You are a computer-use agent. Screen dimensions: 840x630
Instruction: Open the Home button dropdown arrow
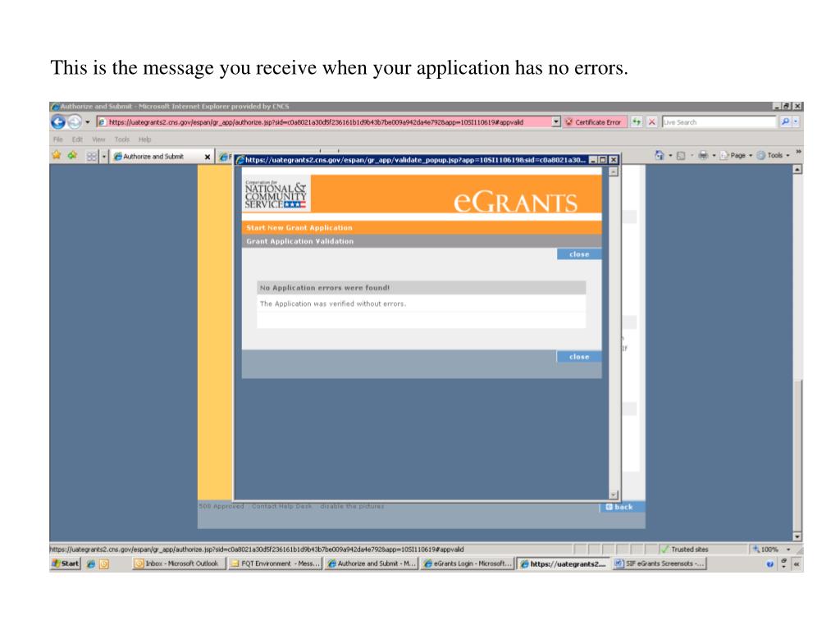(670, 155)
